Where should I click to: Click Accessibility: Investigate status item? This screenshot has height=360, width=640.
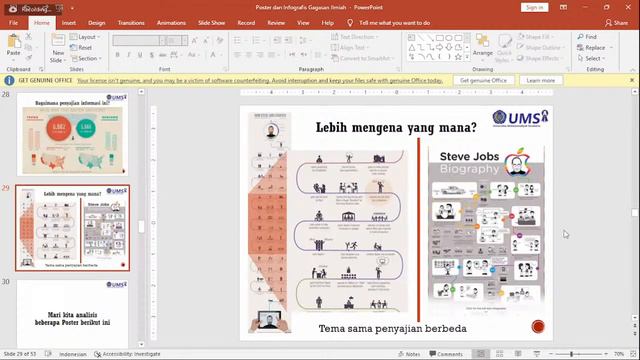point(127,354)
